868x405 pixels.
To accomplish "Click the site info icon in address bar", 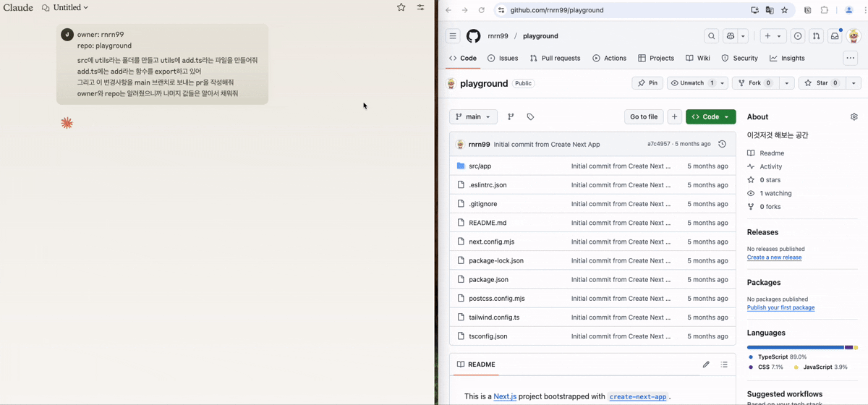I will 501,10.
